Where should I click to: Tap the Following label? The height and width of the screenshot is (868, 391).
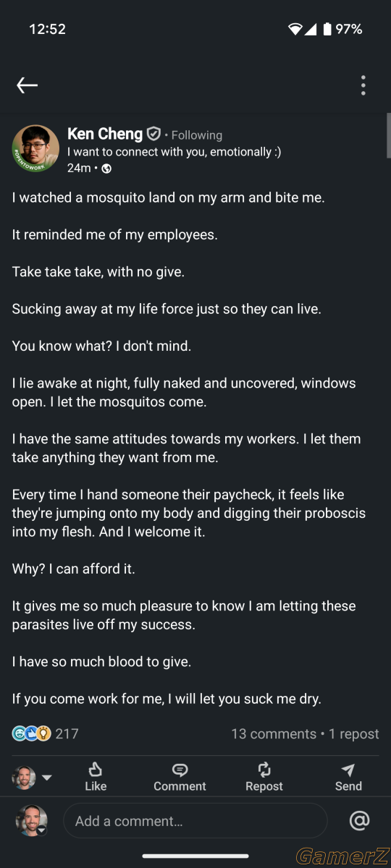197,135
